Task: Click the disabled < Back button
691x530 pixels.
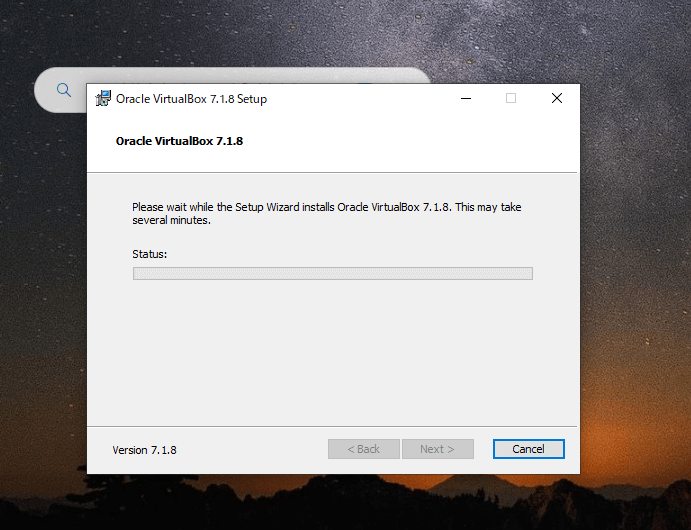Action: click(364, 449)
